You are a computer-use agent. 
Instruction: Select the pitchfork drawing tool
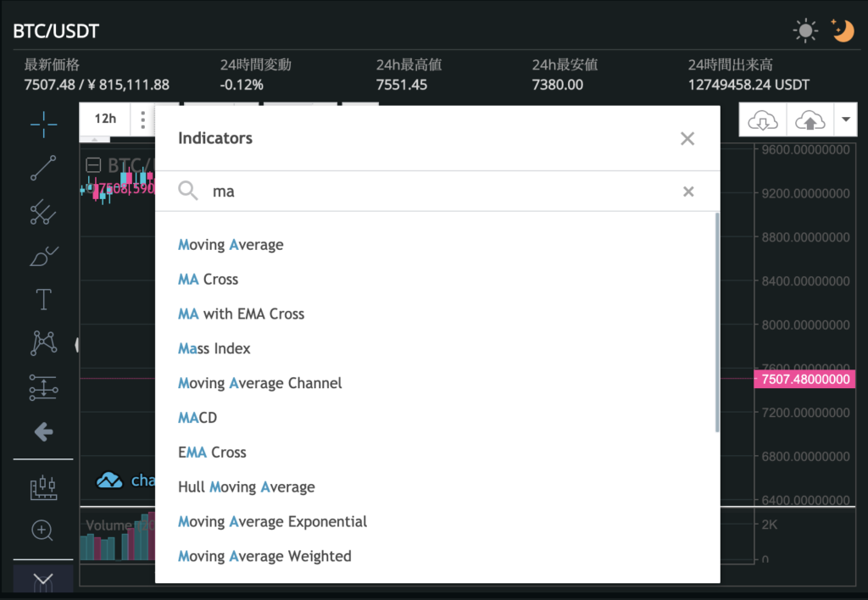[x=43, y=211]
